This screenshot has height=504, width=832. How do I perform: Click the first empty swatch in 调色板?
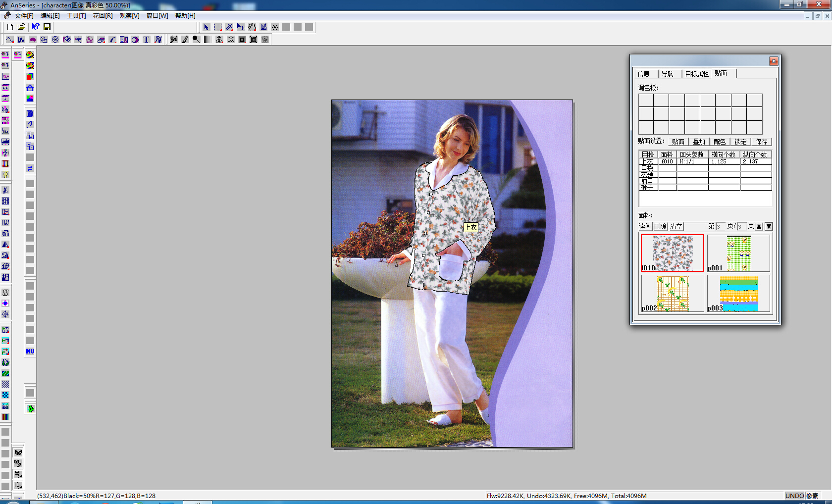(x=646, y=101)
